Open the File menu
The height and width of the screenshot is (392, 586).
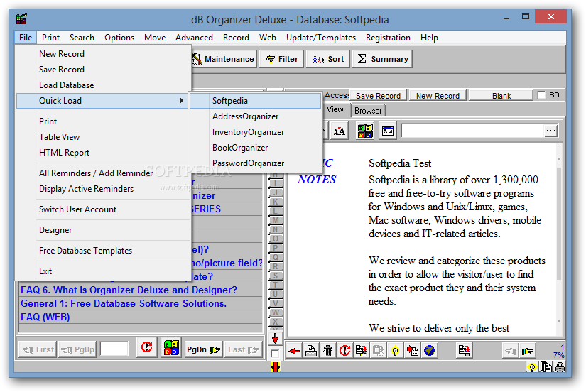[26, 38]
